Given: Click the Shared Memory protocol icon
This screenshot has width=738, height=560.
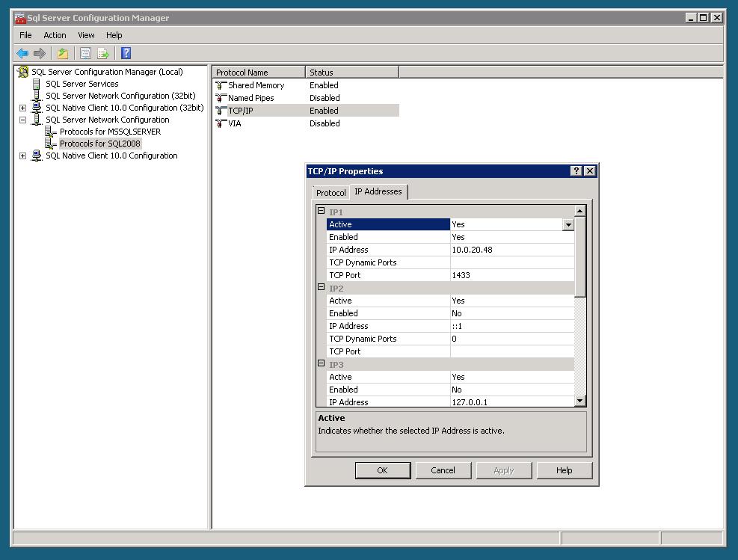Looking at the screenshot, I should click(x=221, y=85).
